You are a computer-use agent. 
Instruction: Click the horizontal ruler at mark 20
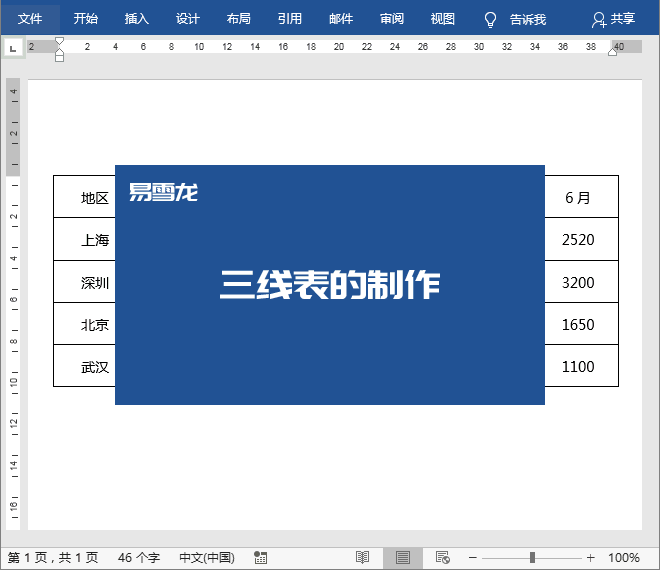coord(339,47)
